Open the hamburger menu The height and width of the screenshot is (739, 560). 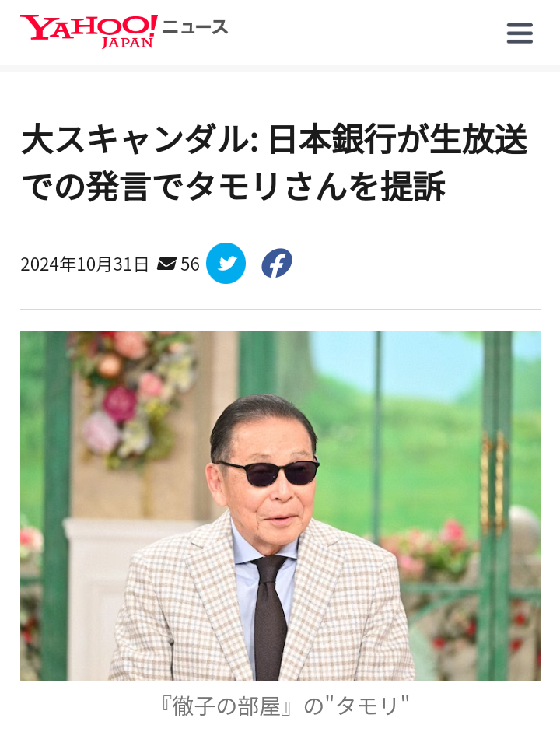click(520, 33)
